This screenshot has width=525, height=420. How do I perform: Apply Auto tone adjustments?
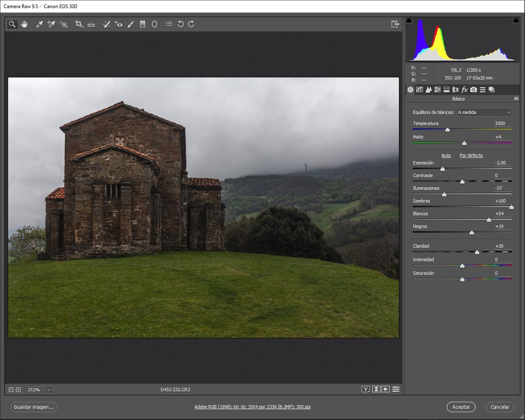click(x=446, y=155)
